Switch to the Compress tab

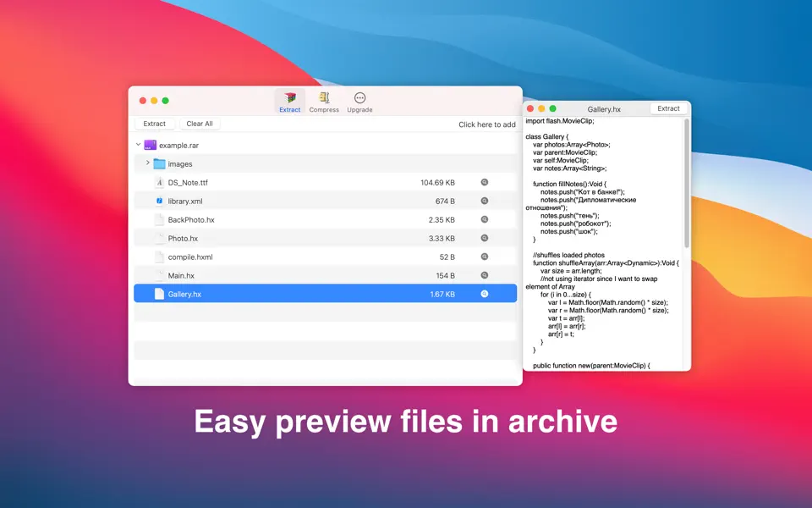pos(324,101)
